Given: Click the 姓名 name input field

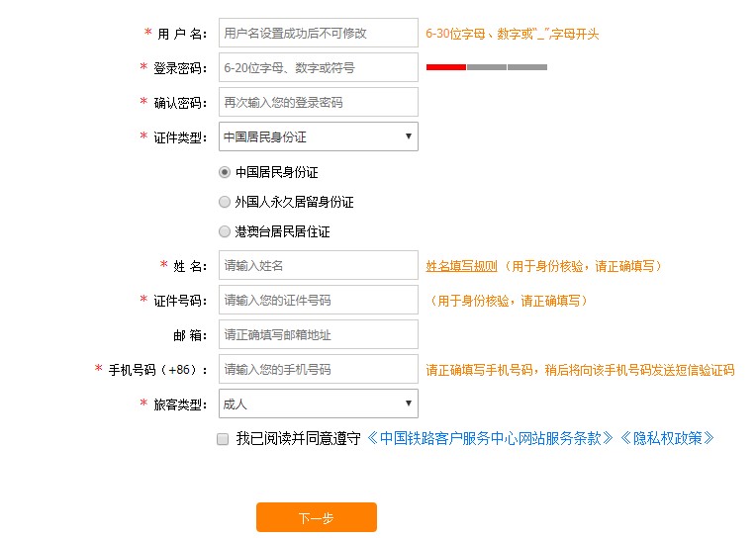Looking at the screenshot, I should (x=318, y=265).
